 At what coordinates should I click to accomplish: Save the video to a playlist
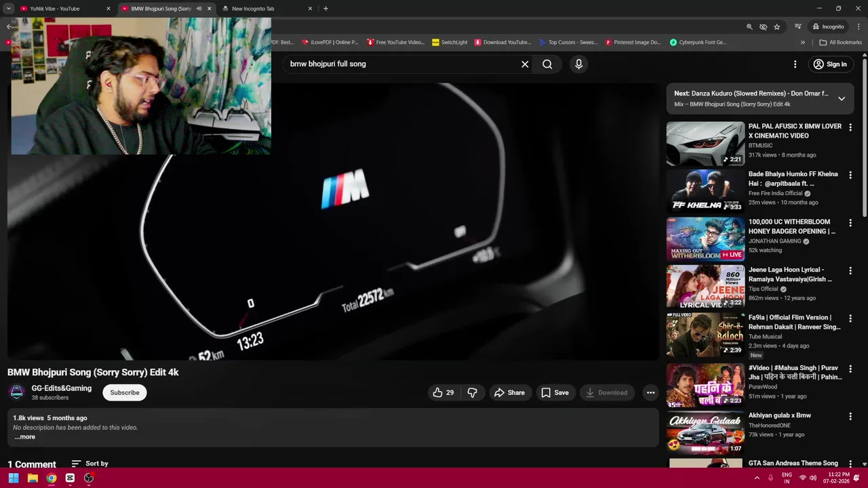pos(555,392)
